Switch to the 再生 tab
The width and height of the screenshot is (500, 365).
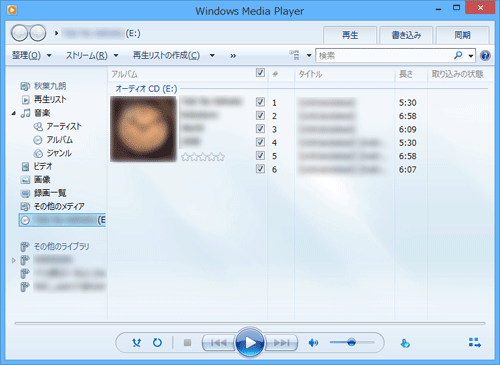350,35
